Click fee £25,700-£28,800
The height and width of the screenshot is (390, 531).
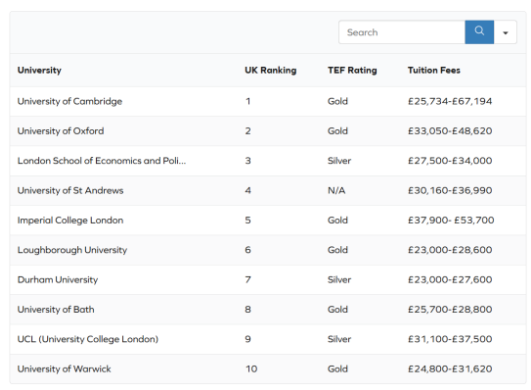[x=450, y=309]
